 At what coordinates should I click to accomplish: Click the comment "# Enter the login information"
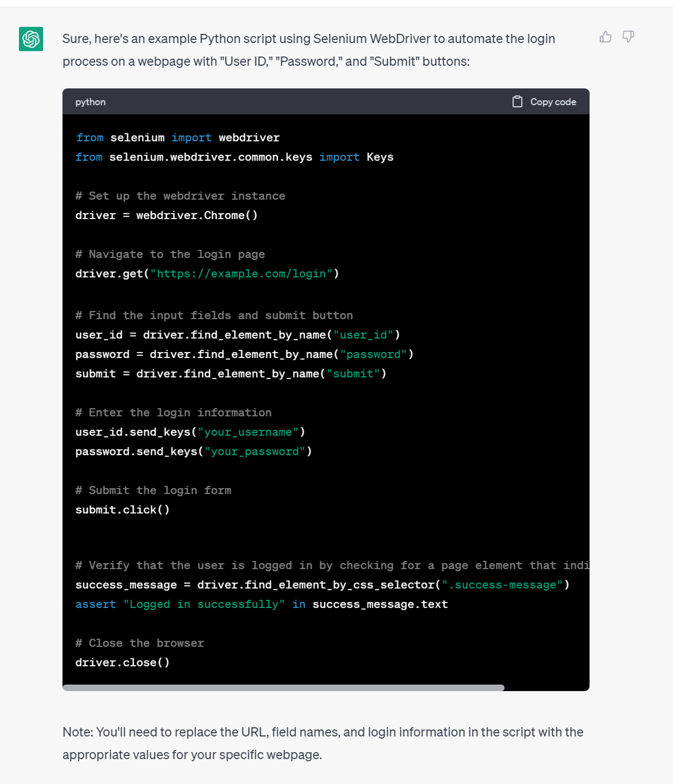click(x=173, y=412)
